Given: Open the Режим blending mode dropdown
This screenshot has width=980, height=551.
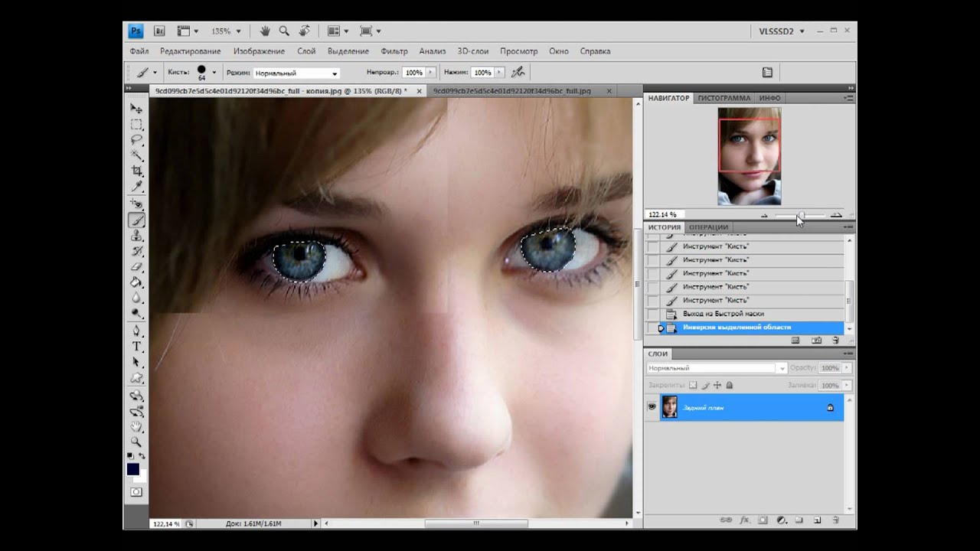Looking at the screenshot, I should tap(296, 73).
